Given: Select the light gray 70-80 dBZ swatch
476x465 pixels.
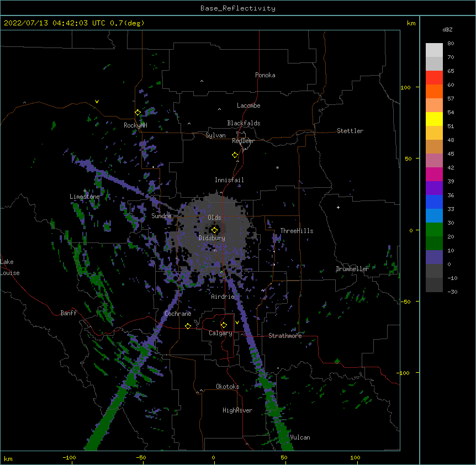Looking at the screenshot, I should (x=434, y=50).
